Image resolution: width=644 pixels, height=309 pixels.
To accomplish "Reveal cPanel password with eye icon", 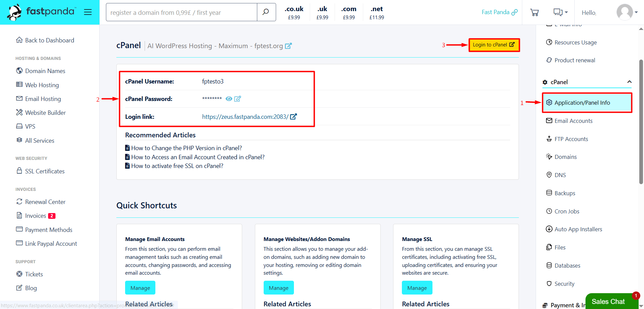I will [x=229, y=99].
